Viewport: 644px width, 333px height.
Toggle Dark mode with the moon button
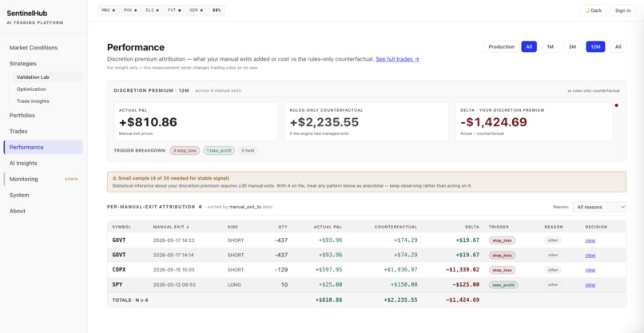[593, 10]
